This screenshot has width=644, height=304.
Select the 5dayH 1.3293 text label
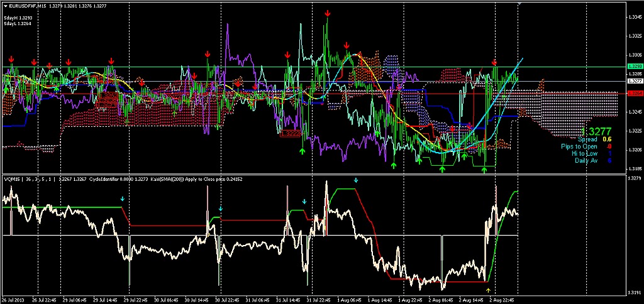click(x=18, y=18)
